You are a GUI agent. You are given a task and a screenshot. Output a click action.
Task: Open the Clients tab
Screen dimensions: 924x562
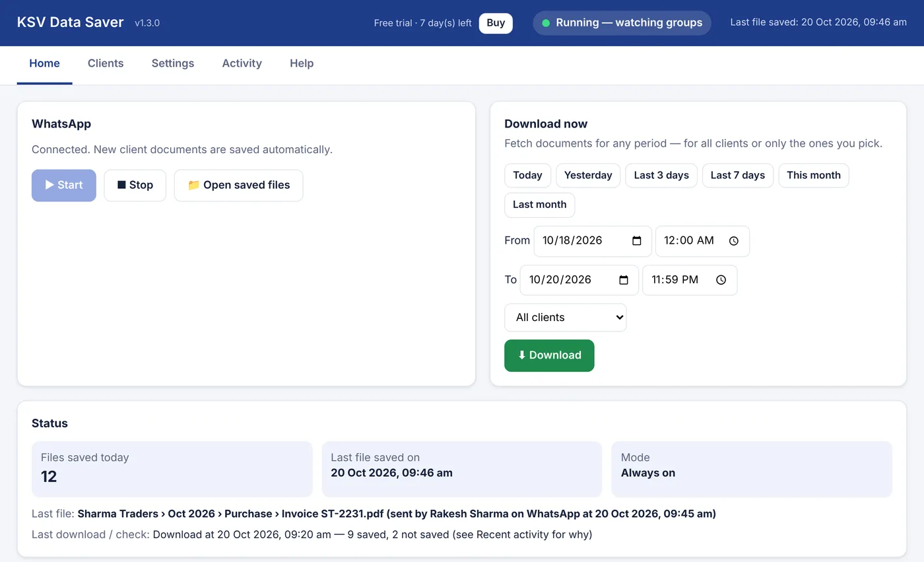point(106,63)
